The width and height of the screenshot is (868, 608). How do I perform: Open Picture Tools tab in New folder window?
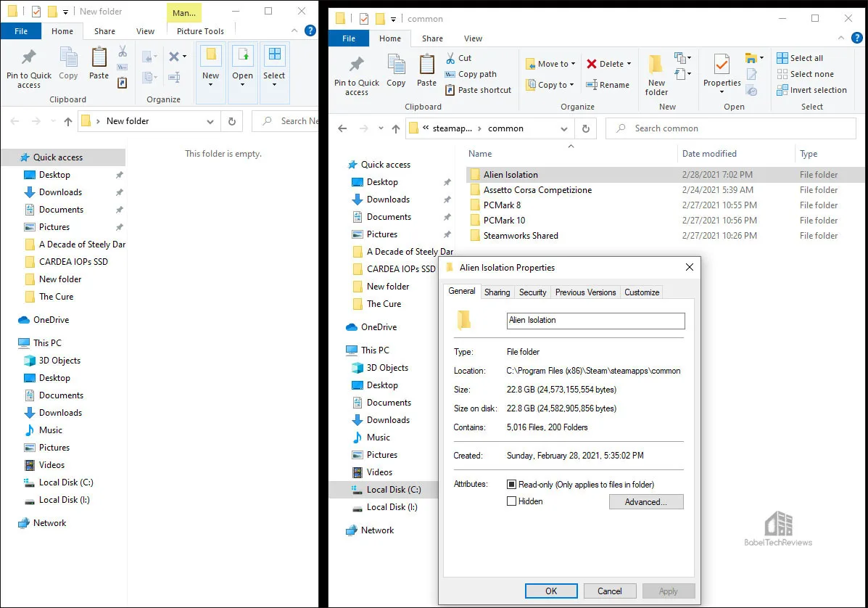200,31
